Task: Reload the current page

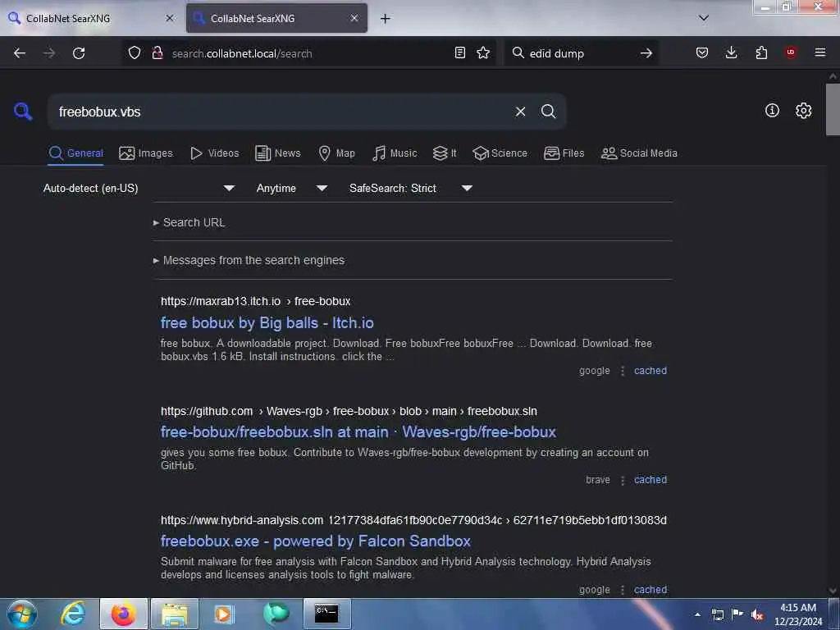Action: click(79, 53)
